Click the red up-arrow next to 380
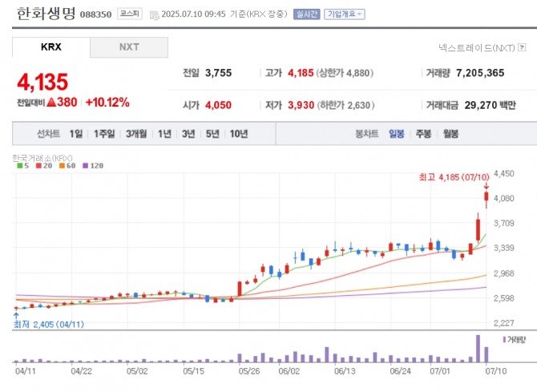 pyautogui.click(x=50, y=103)
